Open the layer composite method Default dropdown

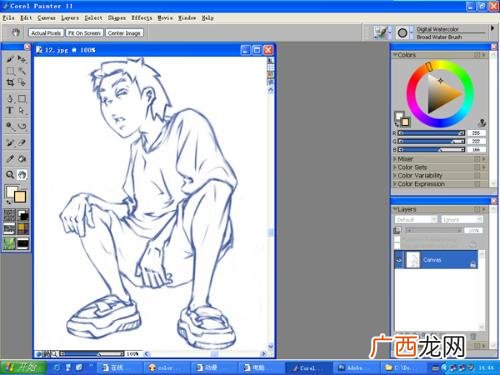415,220
